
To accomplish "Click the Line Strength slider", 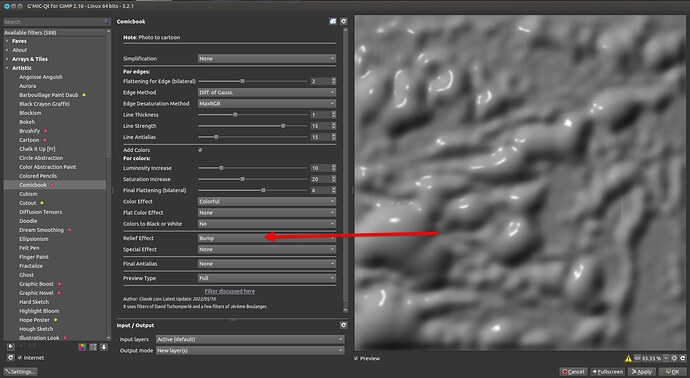I will pyautogui.click(x=253, y=126).
